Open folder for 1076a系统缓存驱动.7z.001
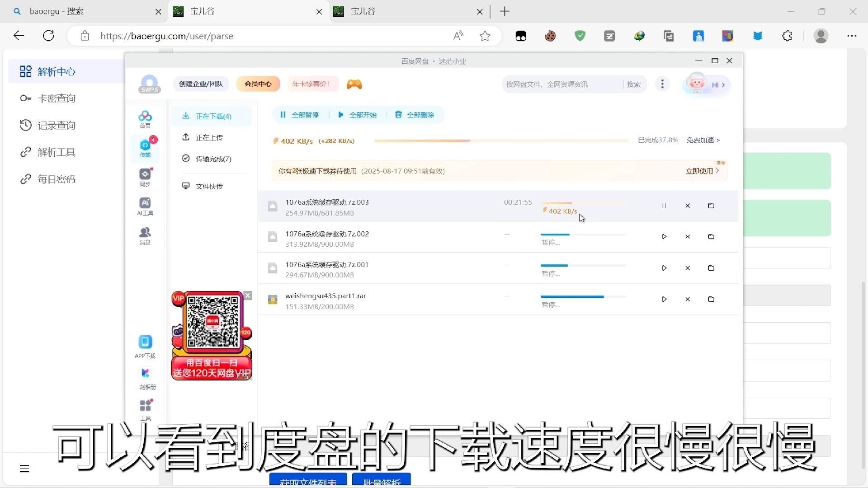The width and height of the screenshot is (868, 488). (711, 268)
